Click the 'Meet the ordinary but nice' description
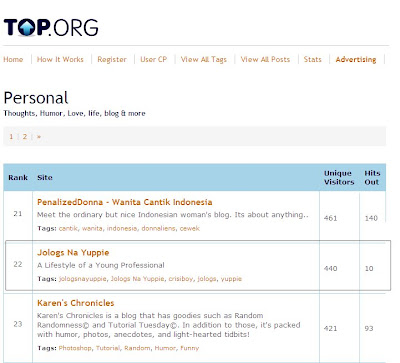The height and width of the screenshot is (363, 400). 173,215
